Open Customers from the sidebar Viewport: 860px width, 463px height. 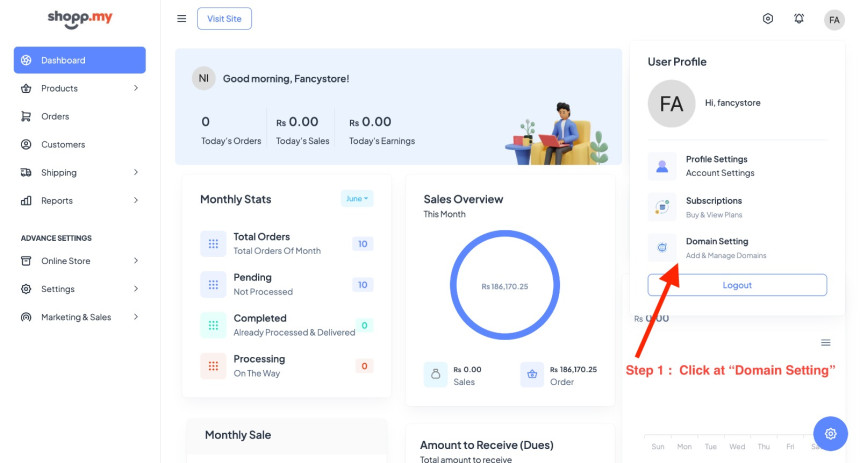pyautogui.click(x=62, y=144)
